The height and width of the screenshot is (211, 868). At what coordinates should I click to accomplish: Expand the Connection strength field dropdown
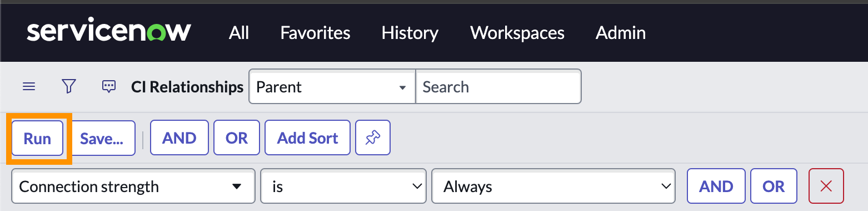click(x=133, y=187)
